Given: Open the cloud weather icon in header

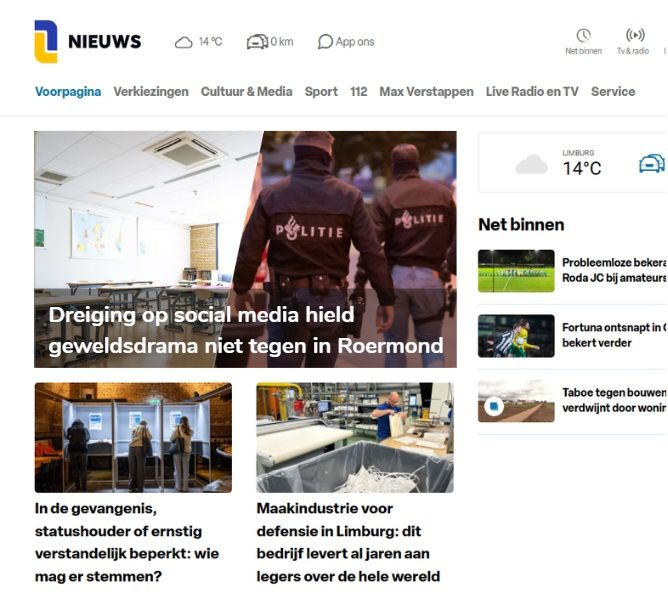Looking at the screenshot, I should pos(184,42).
